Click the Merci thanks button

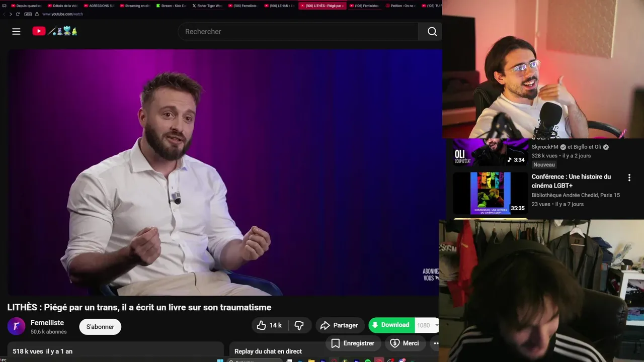coord(405,343)
